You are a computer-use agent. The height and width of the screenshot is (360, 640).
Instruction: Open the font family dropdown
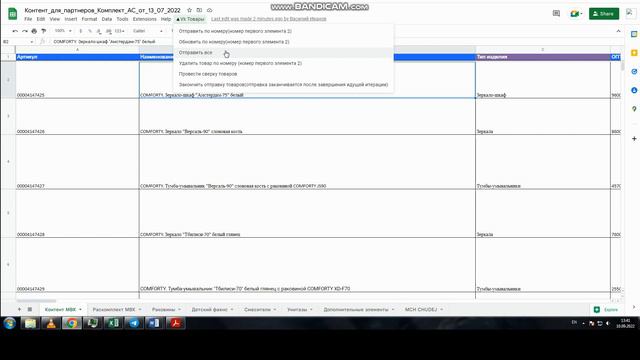pos(148,31)
